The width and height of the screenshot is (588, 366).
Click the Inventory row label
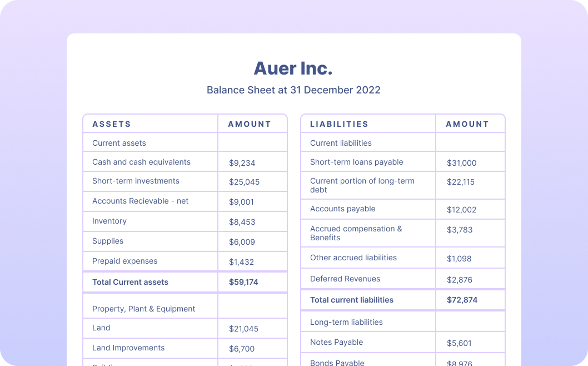tap(109, 221)
